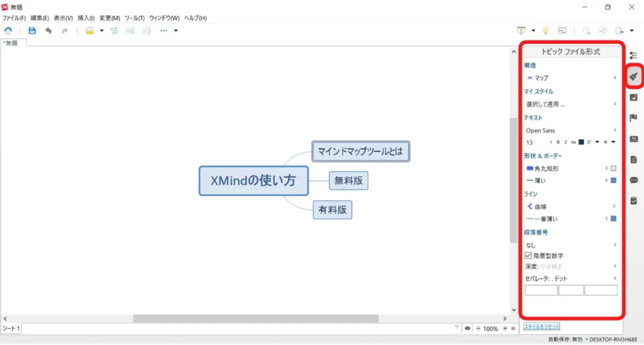Viewport: 644px width, 345px height.
Task: Select the paintbrush Format panel icon
Action: (634, 76)
